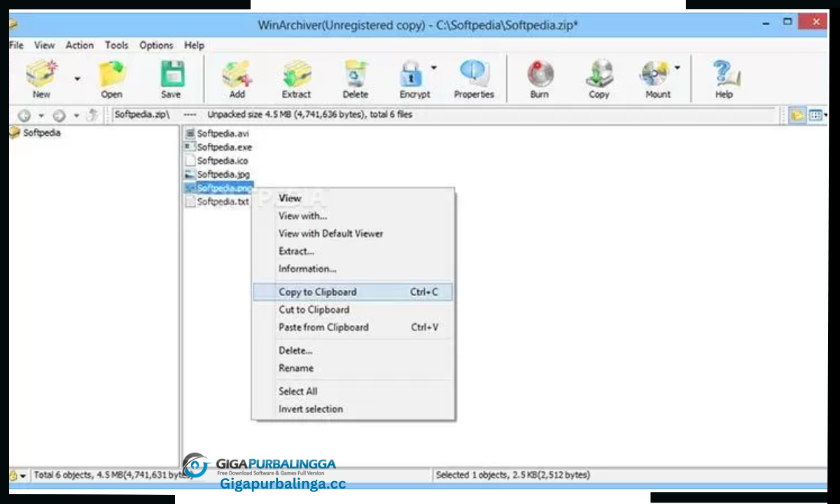Toggle the folder tree view icon

click(797, 115)
